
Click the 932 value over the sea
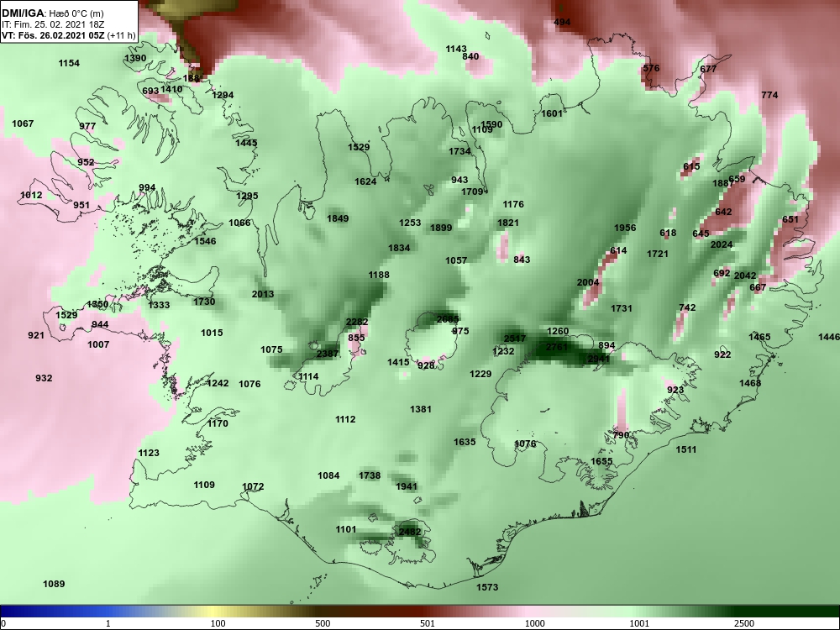(44, 378)
